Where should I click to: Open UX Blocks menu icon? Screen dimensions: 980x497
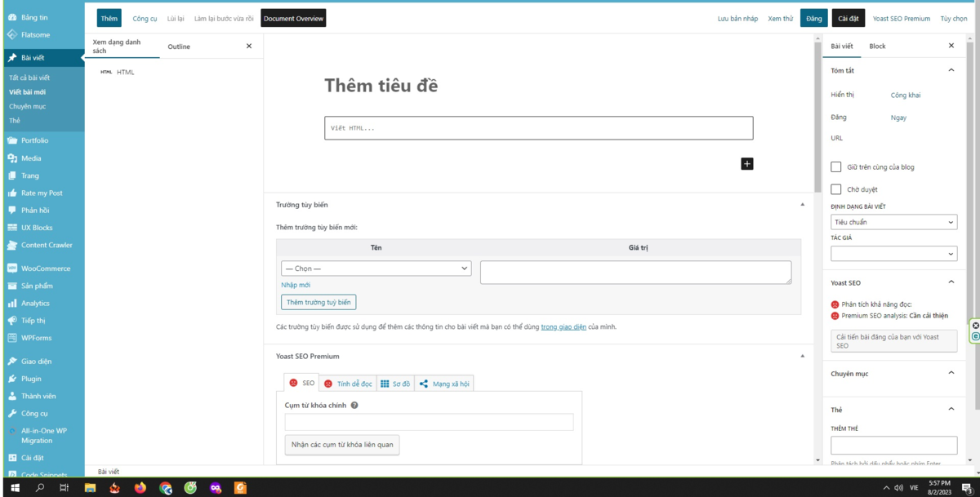click(12, 228)
